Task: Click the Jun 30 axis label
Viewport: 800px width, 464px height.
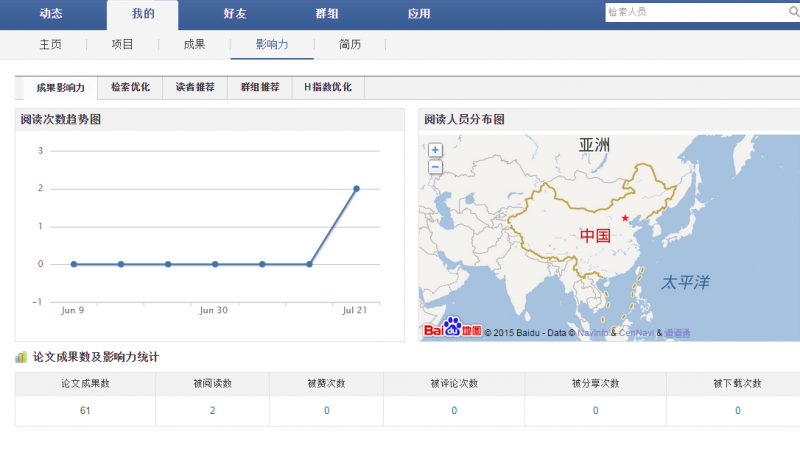Action: (x=213, y=310)
